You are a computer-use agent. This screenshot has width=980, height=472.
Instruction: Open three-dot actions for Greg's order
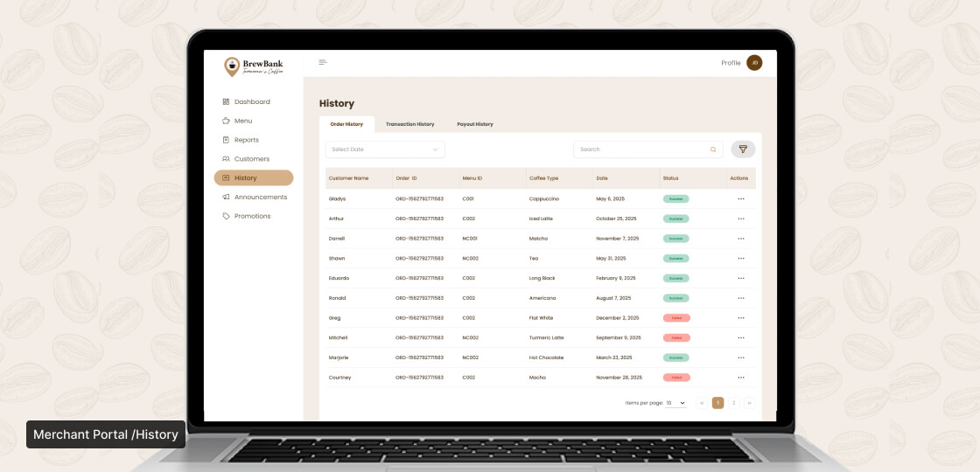[x=741, y=318]
